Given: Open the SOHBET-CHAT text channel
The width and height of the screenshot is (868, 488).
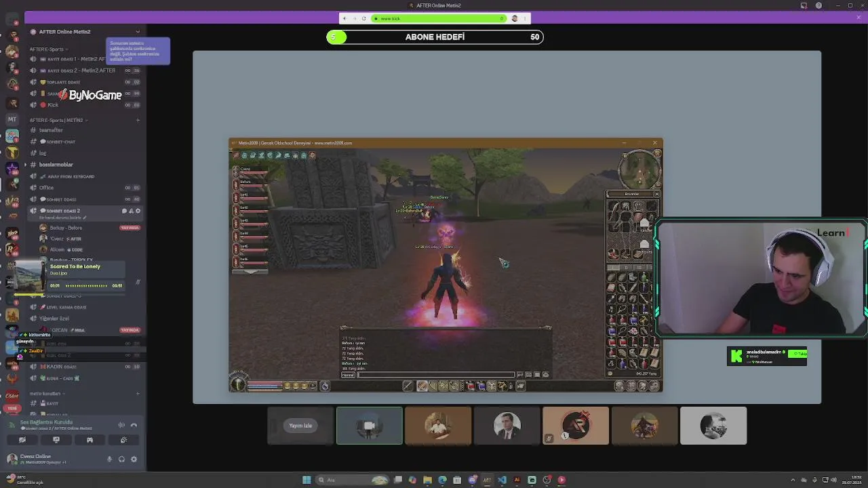Looking at the screenshot, I should [85, 142].
